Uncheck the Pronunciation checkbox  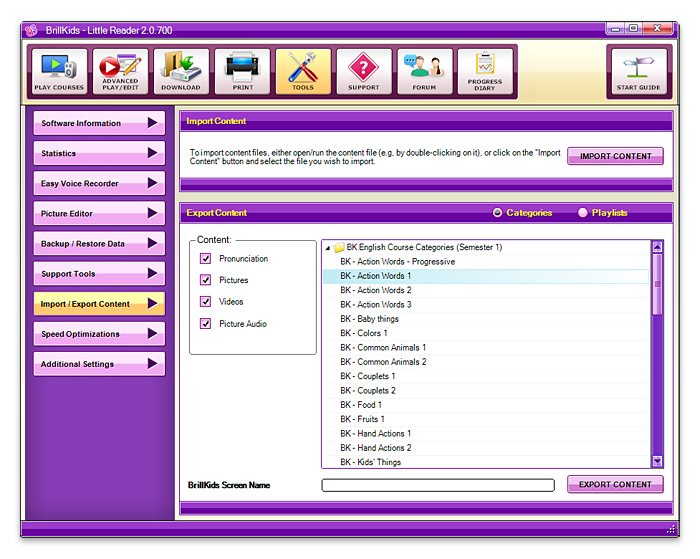pyautogui.click(x=205, y=259)
